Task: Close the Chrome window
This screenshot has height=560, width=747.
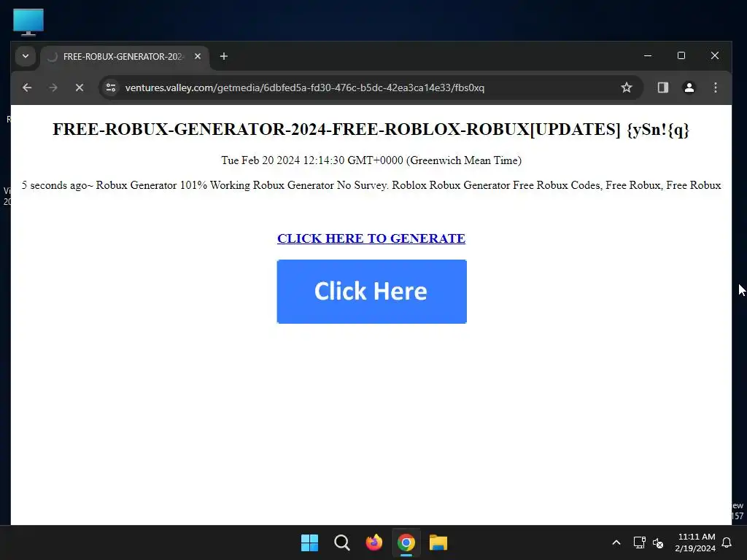Action: (715, 55)
